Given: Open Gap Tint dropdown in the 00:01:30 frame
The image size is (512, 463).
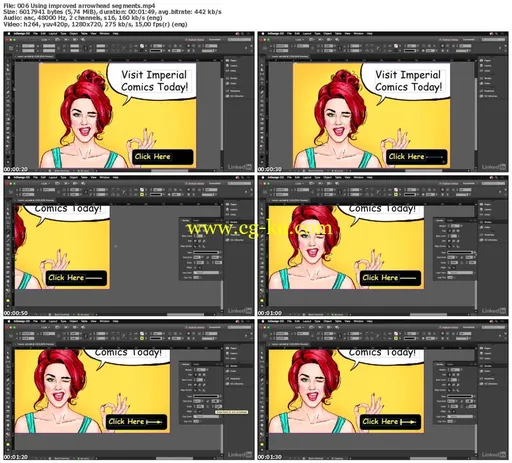Looking at the screenshot, I should pos(451,421).
